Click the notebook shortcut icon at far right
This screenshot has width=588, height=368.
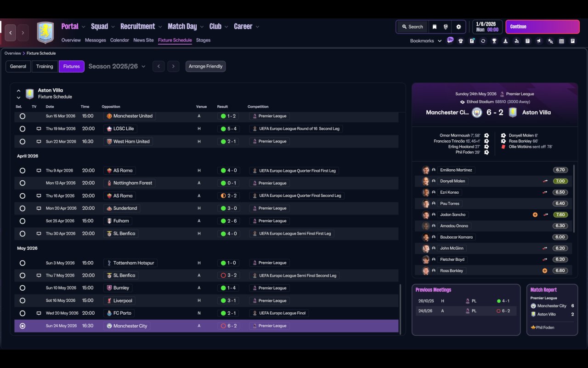tap(572, 41)
